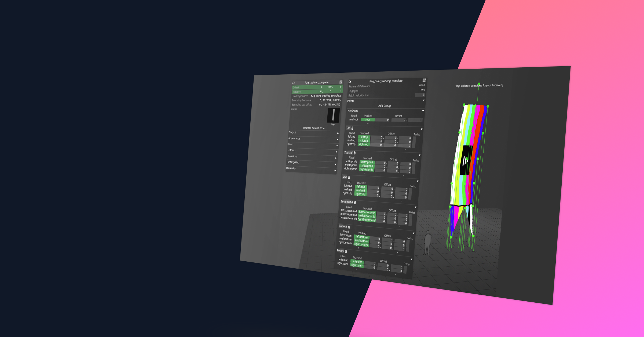Toggle Twist checkbox for rightbottom row
This screenshot has width=644, height=337.
[407, 250]
